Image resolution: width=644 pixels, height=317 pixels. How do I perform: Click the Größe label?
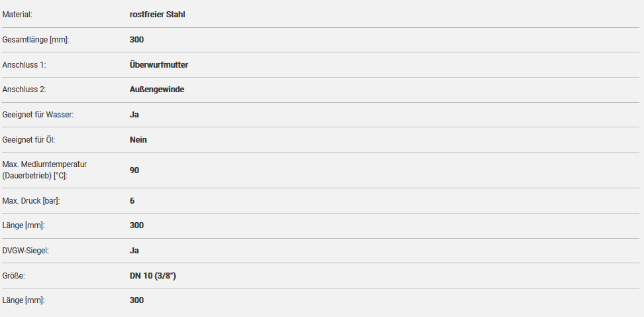click(14, 275)
